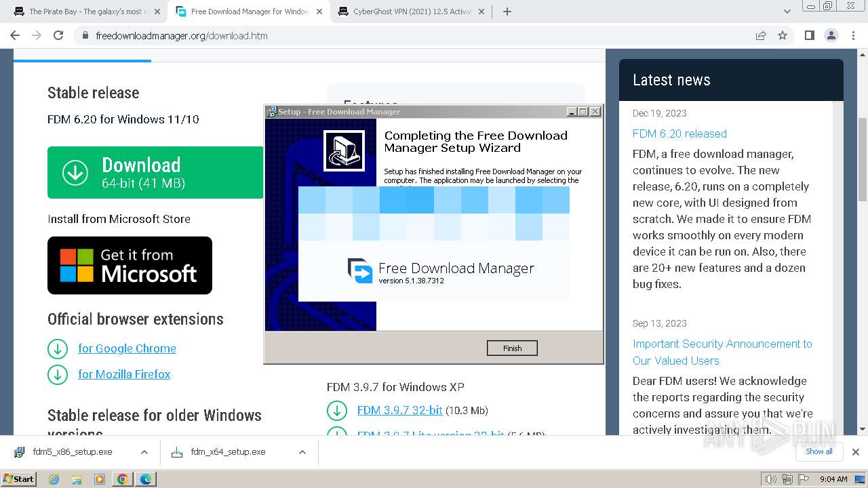Click Get it from Microsoft badge
The height and width of the screenshot is (488, 868).
[130, 265]
